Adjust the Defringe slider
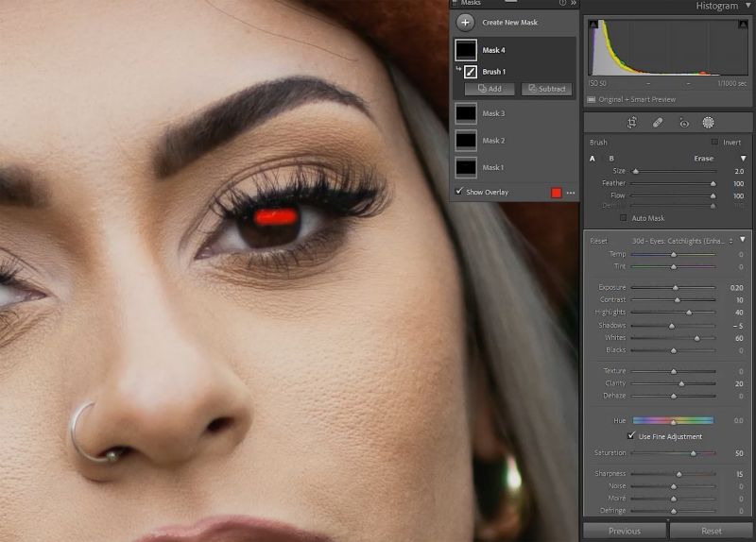 pyautogui.click(x=673, y=511)
